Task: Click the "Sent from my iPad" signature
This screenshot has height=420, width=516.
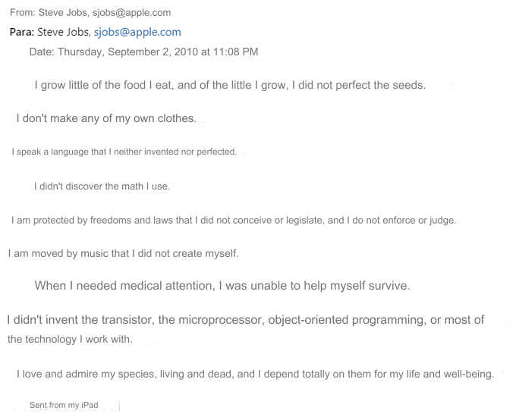Action: (x=64, y=406)
